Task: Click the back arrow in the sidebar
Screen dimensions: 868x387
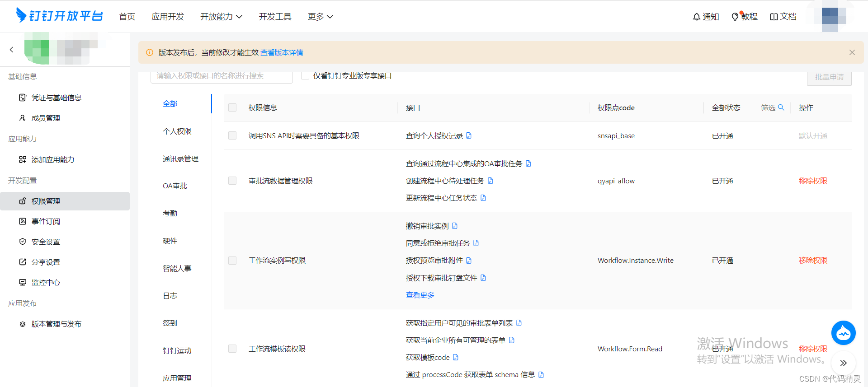Action: coord(12,50)
